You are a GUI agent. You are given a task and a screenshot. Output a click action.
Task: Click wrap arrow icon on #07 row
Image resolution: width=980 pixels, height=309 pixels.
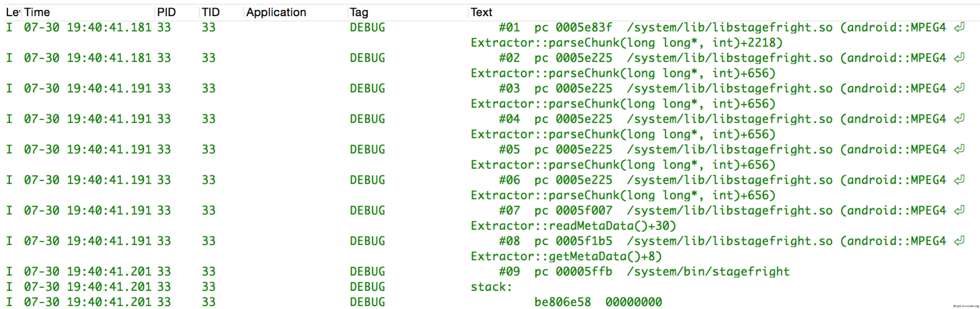[959, 210]
